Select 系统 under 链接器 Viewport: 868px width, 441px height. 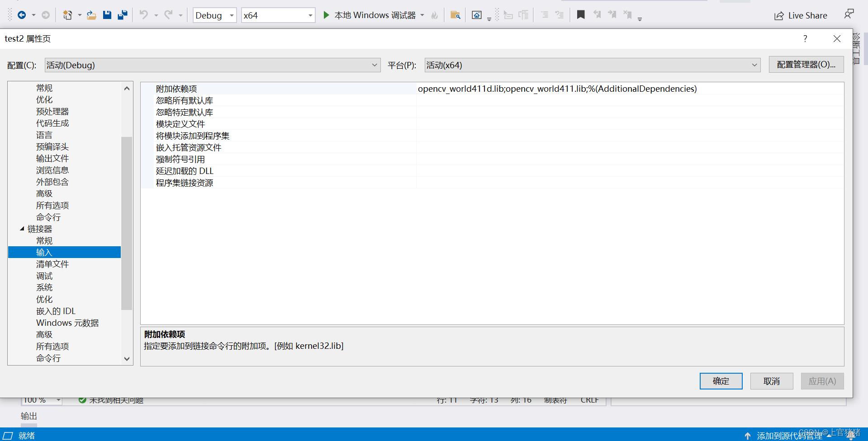tap(44, 287)
